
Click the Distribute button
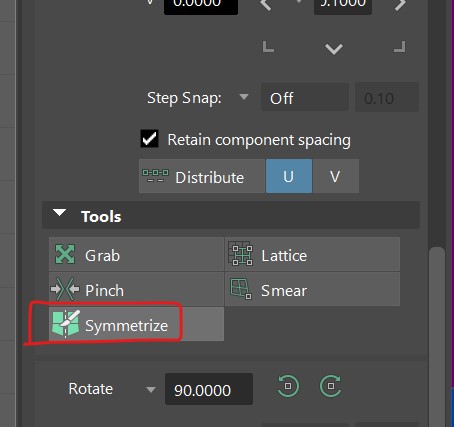click(202, 176)
